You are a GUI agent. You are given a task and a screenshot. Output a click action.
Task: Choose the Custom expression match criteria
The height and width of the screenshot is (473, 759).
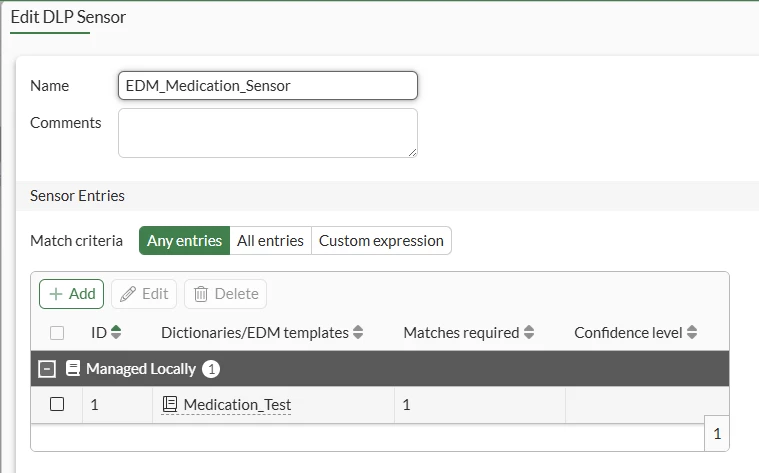click(x=381, y=241)
